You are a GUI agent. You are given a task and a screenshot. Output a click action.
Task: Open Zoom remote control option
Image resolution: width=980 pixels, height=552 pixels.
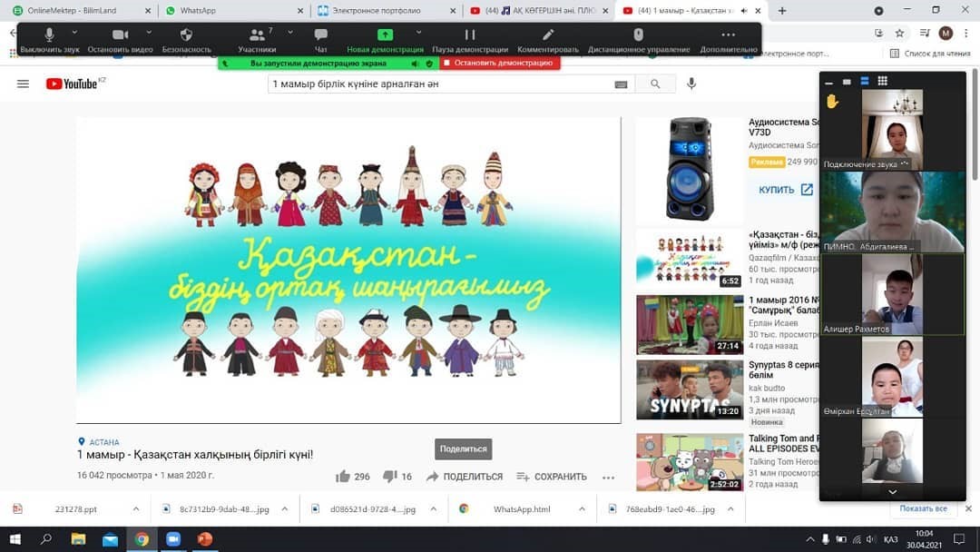coord(638,40)
